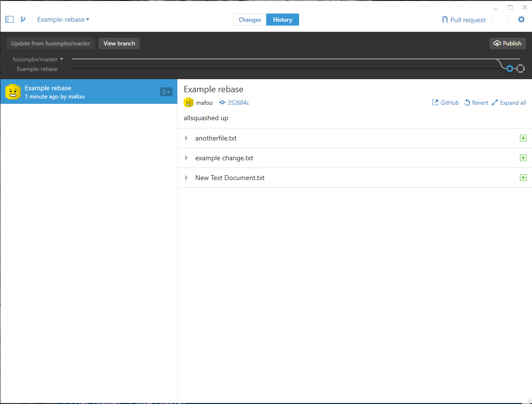
Task: Open the settings gear menu
Action: tap(521, 20)
